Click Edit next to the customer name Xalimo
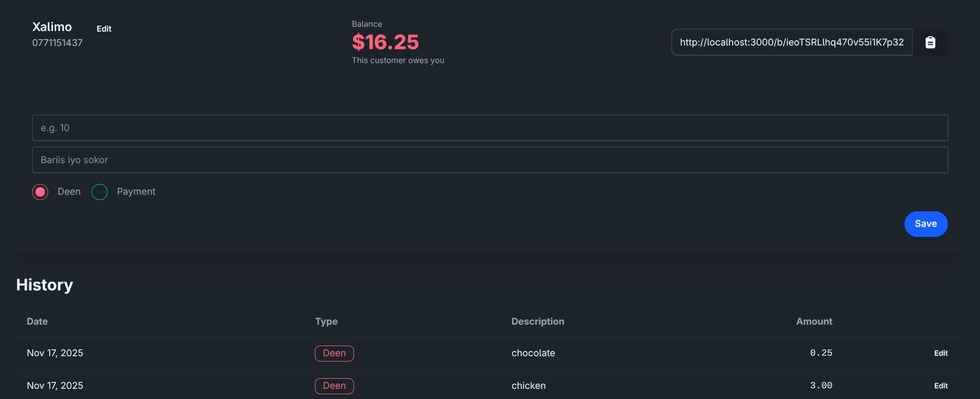Image resolution: width=980 pixels, height=399 pixels. tap(104, 29)
